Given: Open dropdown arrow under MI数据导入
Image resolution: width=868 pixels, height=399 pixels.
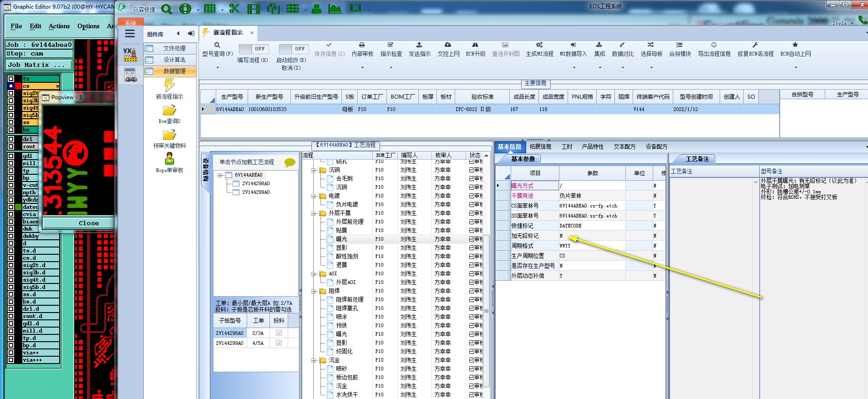Looking at the screenshot, I should (x=574, y=68).
